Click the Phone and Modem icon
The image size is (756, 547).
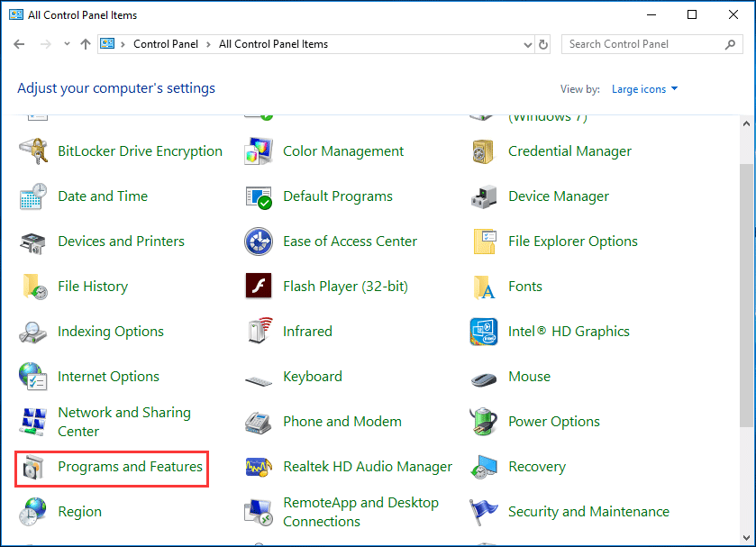(259, 423)
